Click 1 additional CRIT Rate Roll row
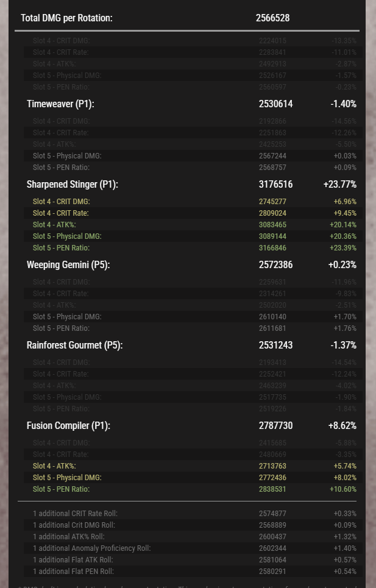This screenshot has width=376, height=588. tap(193, 514)
